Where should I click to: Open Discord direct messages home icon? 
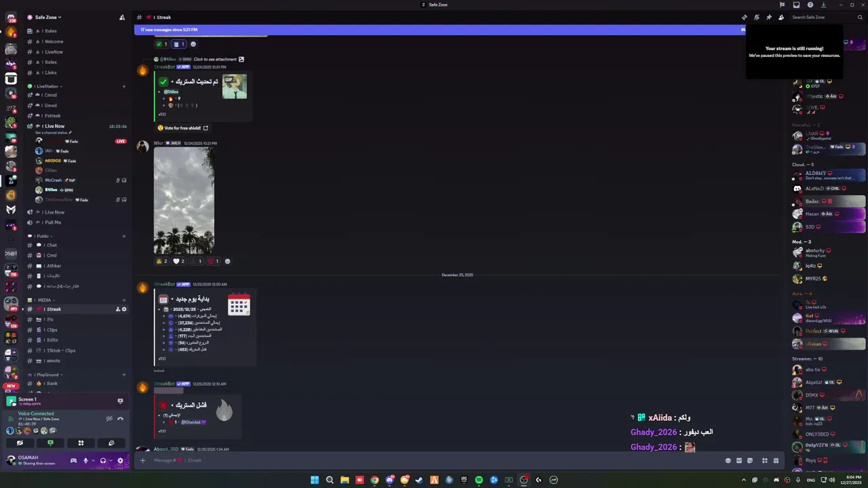tap(11, 18)
